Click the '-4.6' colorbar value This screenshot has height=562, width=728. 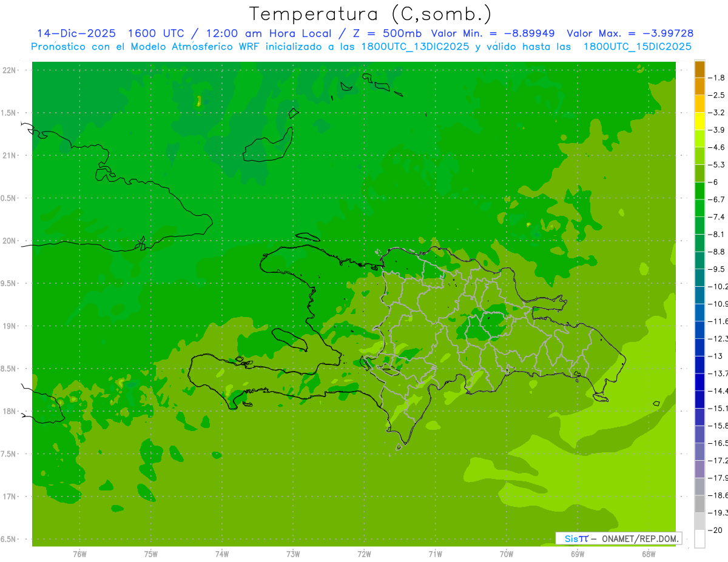(716, 147)
